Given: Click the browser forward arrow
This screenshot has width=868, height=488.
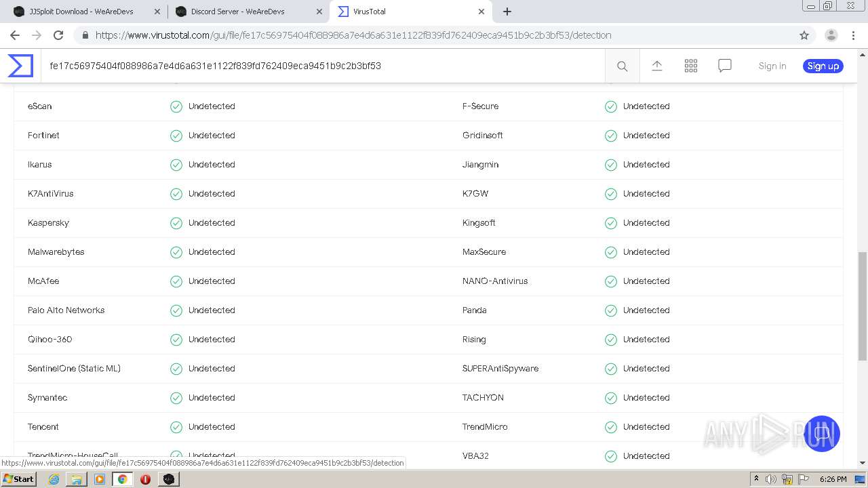Looking at the screenshot, I should point(37,35).
